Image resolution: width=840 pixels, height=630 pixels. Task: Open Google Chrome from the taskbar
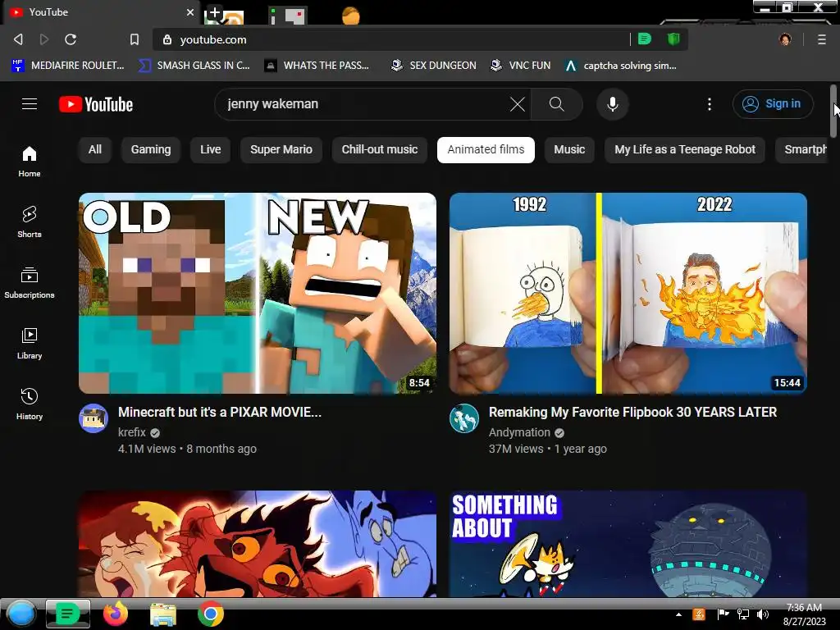click(x=211, y=614)
